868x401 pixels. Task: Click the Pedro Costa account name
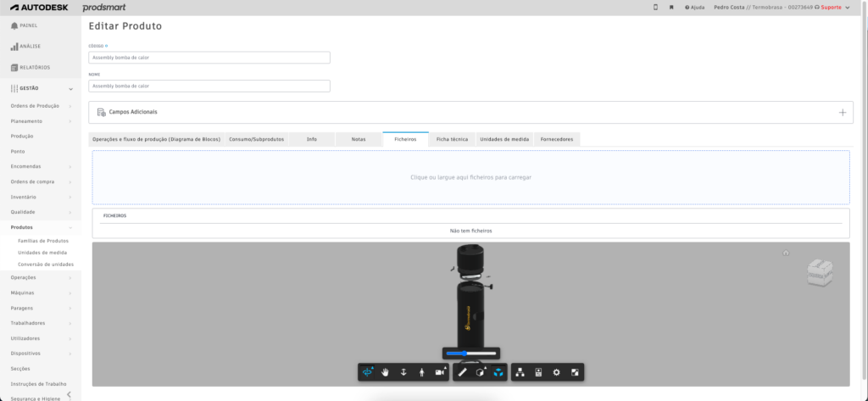tap(730, 8)
